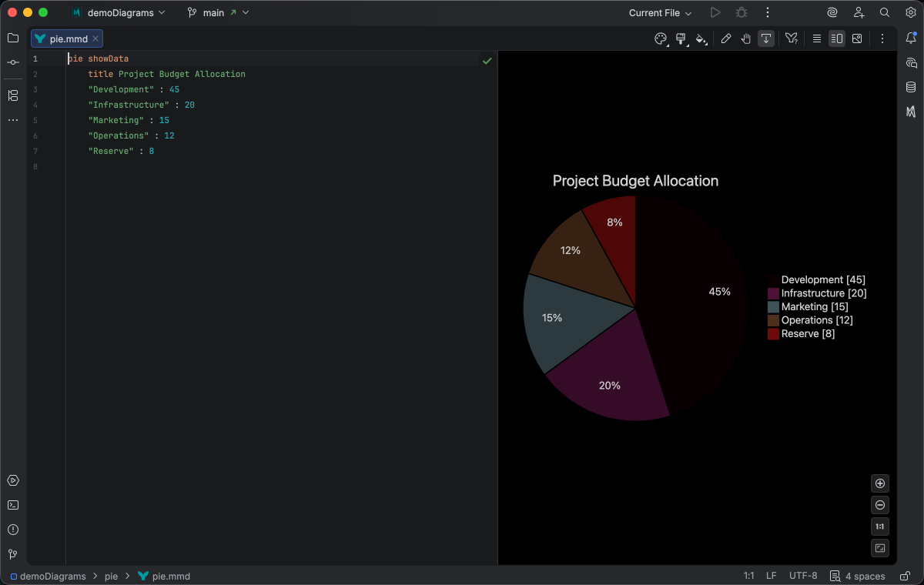Switch to editor and preview split view
Viewport: 924px width, 585px height.
pos(837,38)
